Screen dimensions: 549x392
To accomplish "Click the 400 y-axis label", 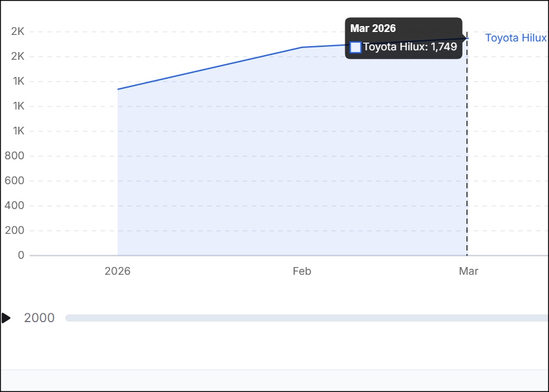I will point(14,206).
